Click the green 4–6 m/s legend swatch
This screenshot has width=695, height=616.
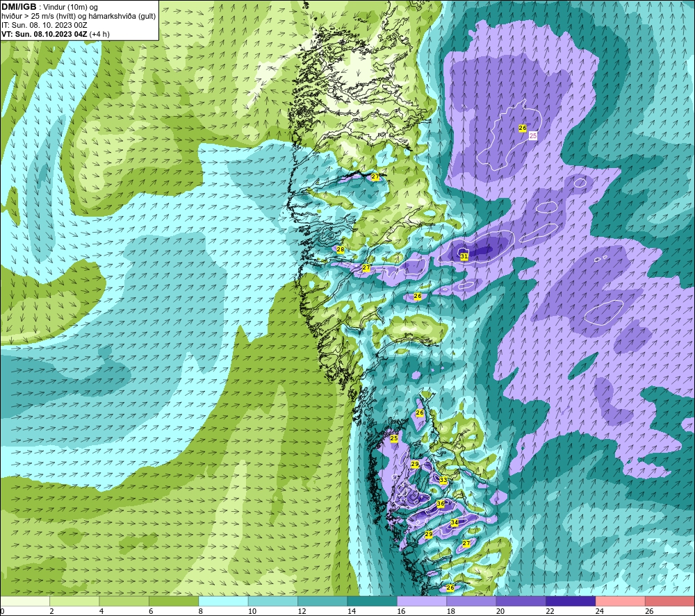point(124,601)
